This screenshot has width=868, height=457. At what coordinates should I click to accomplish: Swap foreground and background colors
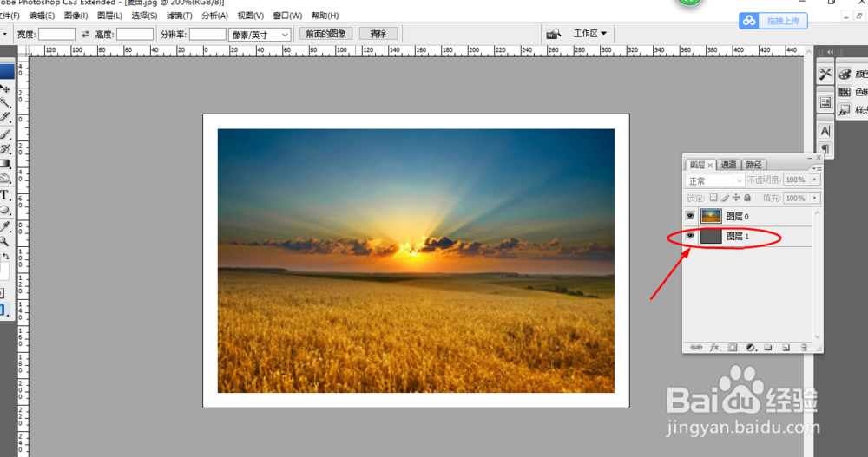tap(5, 256)
